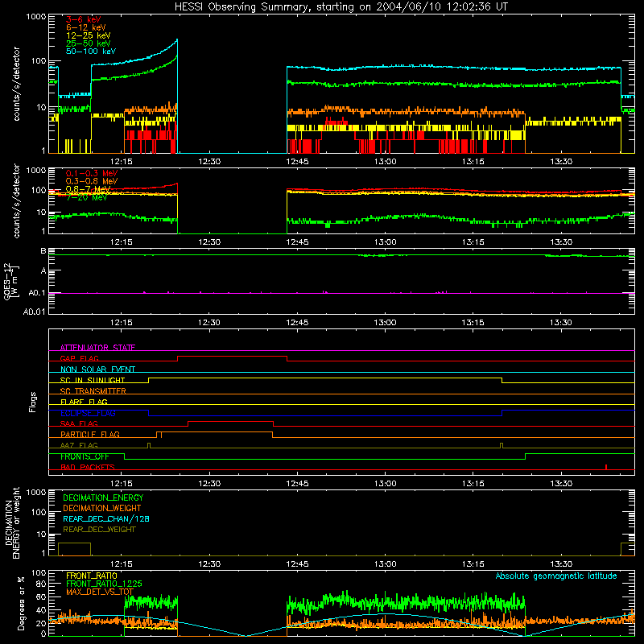Pick the BAD_PACKETS flag label
The width and height of the screenshot is (644, 644).
[88, 467]
